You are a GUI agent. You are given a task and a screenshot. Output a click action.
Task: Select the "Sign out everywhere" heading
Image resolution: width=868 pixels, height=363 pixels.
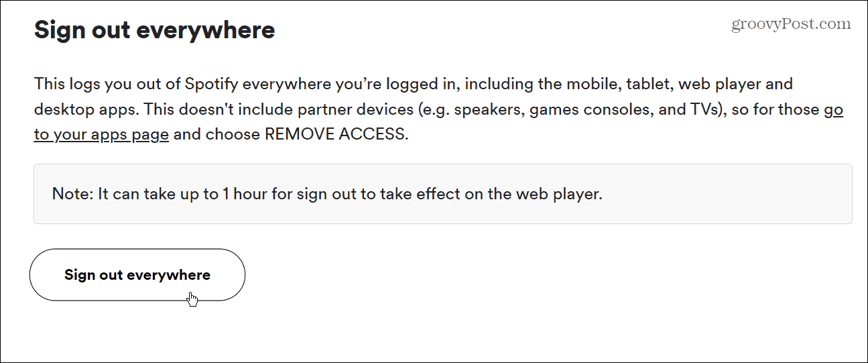coord(154,30)
